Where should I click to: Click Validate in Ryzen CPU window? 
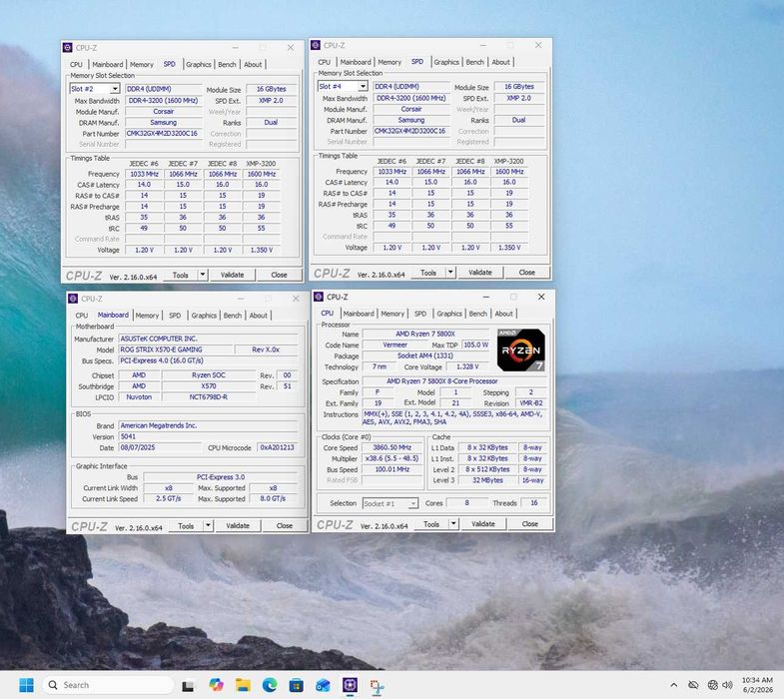click(x=483, y=524)
